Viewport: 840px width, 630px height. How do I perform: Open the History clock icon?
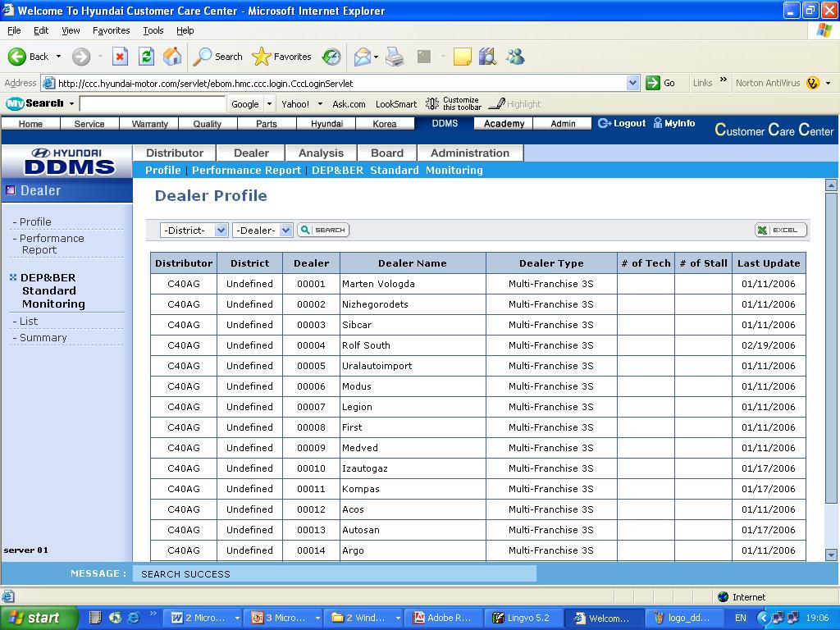(331, 57)
